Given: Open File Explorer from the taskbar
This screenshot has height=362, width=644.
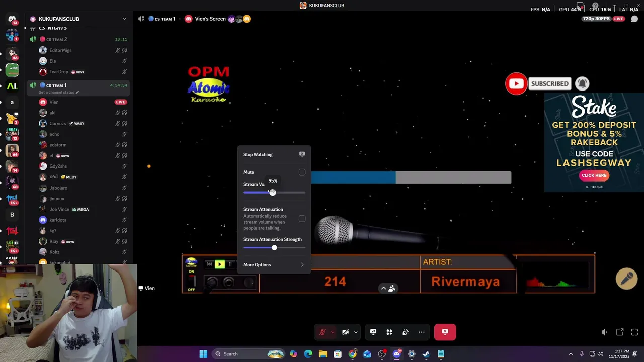Looking at the screenshot, I should (323, 354).
